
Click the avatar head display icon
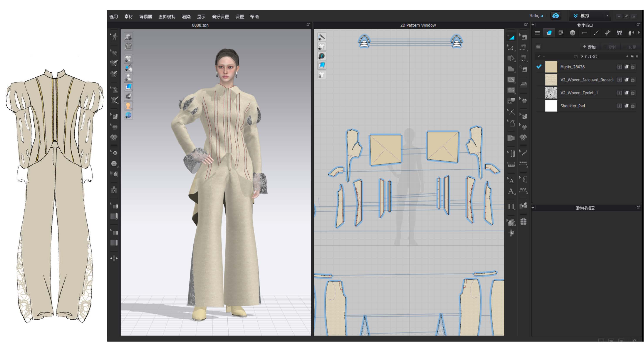(x=128, y=106)
